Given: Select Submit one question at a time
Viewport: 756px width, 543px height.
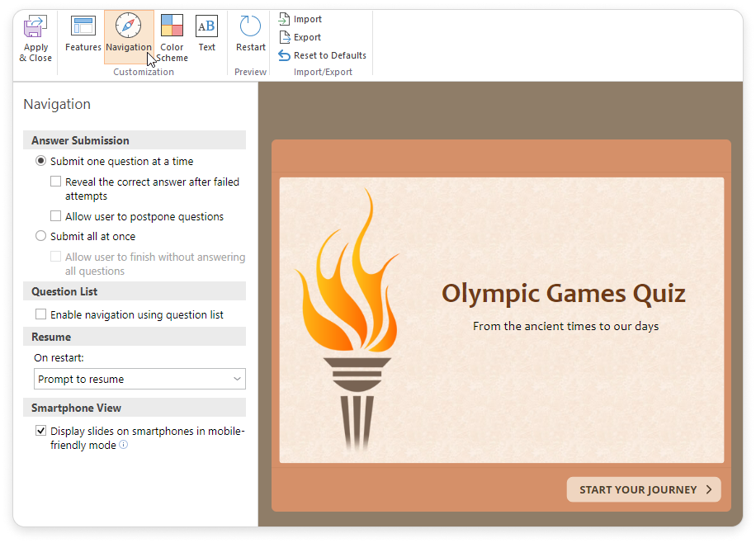Looking at the screenshot, I should 41,162.
